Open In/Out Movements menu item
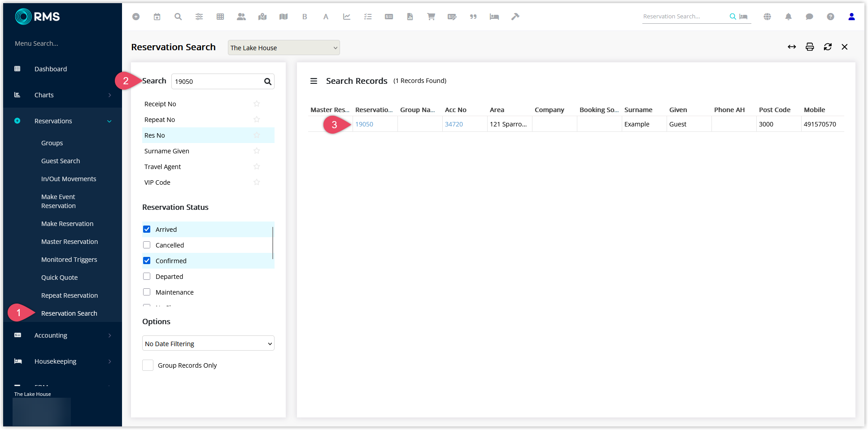 click(x=69, y=179)
